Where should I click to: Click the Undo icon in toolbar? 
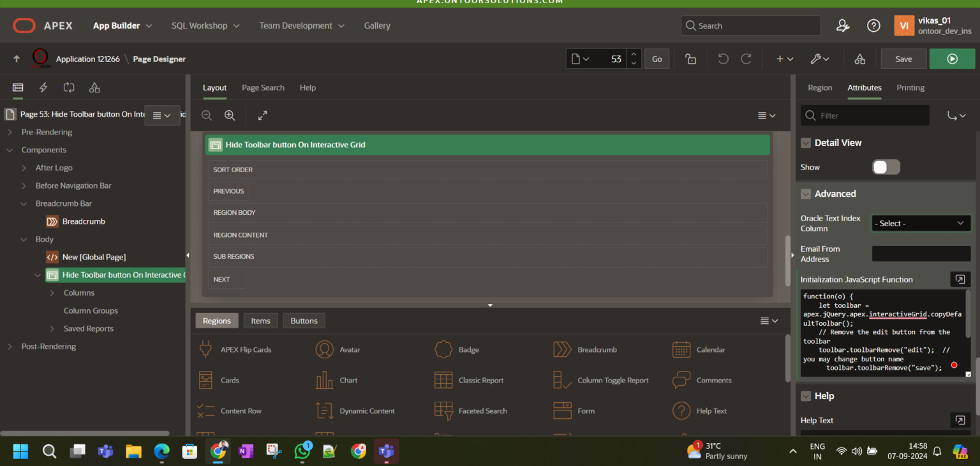(x=723, y=59)
